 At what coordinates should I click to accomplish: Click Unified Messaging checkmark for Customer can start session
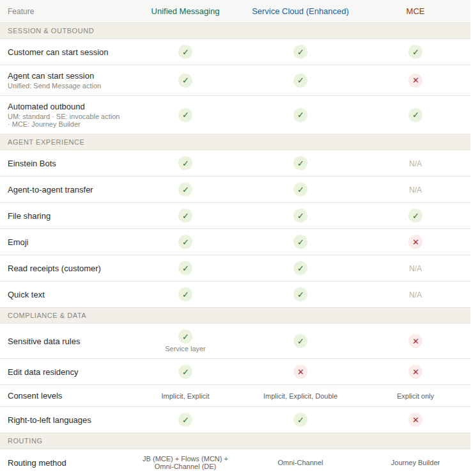click(185, 52)
